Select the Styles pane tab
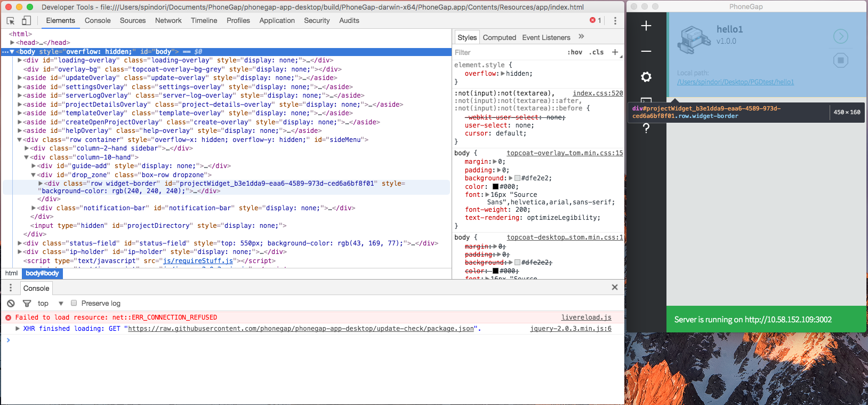This screenshot has width=868, height=405. (467, 37)
